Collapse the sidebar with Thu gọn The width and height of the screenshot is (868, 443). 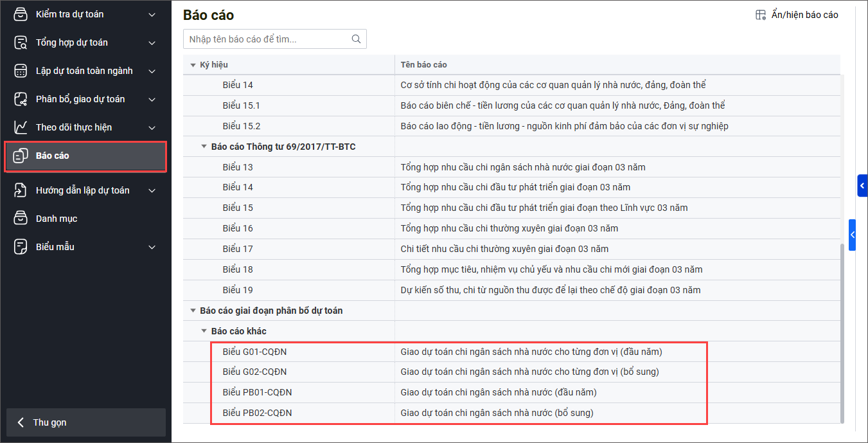[x=85, y=422]
